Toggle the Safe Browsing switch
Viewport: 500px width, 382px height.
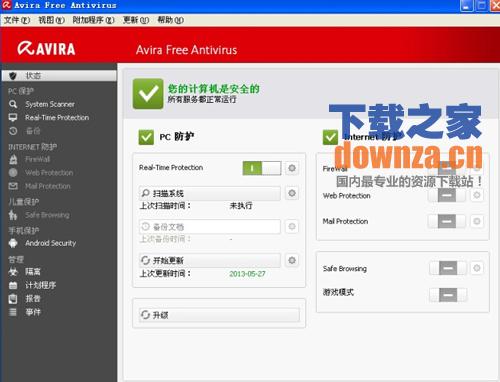[448, 268]
